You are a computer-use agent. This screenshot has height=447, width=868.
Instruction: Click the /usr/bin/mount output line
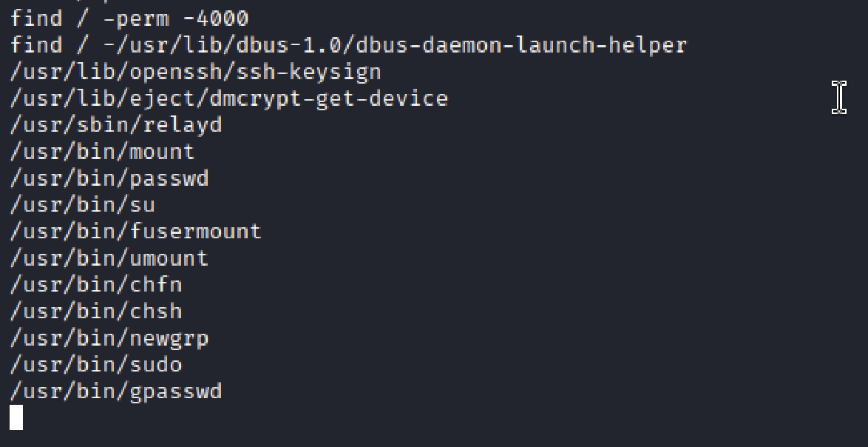pos(103,152)
